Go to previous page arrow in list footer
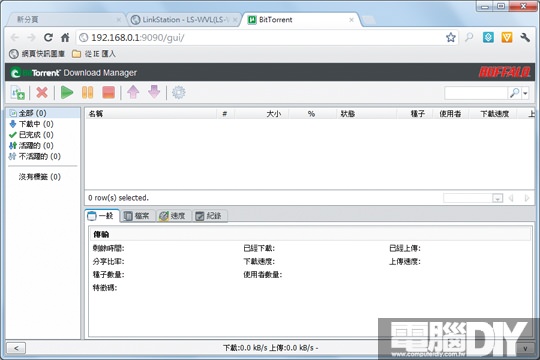This screenshot has height=360, width=540. (x=511, y=198)
